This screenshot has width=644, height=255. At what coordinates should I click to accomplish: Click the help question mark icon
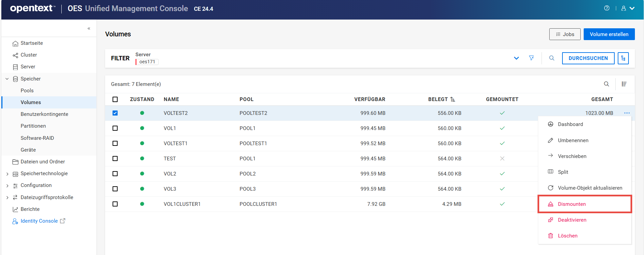click(607, 8)
